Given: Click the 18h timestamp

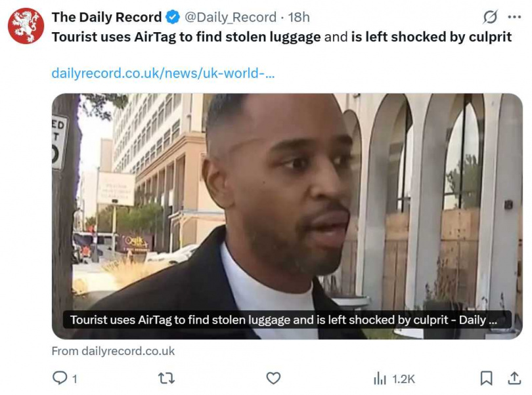Looking at the screenshot, I should click(x=299, y=17).
